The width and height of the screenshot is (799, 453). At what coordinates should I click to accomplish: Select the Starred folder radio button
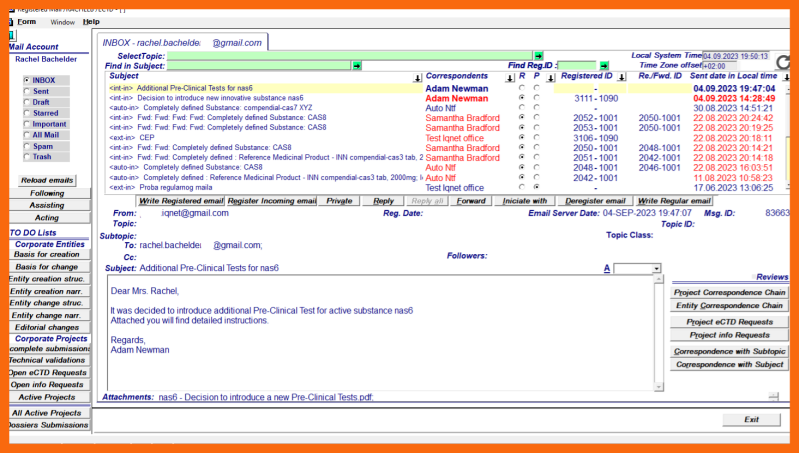click(x=26, y=113)
